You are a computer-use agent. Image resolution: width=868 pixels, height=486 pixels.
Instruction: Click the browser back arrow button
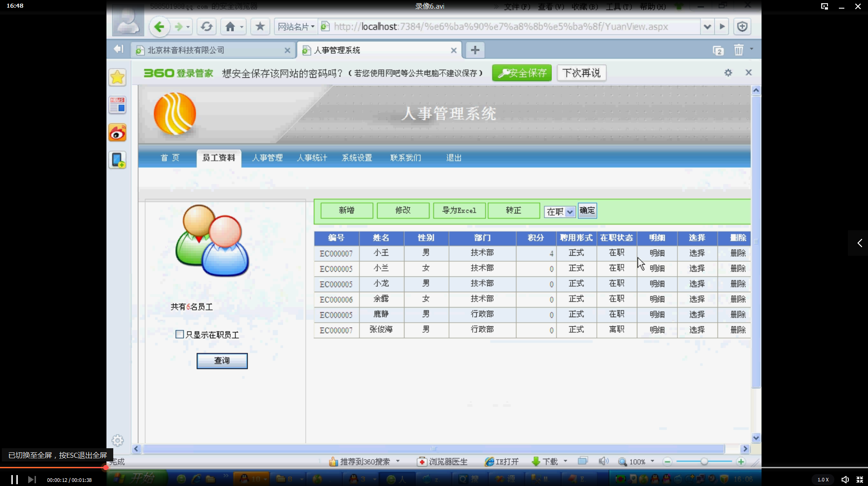tap(159, 27)
